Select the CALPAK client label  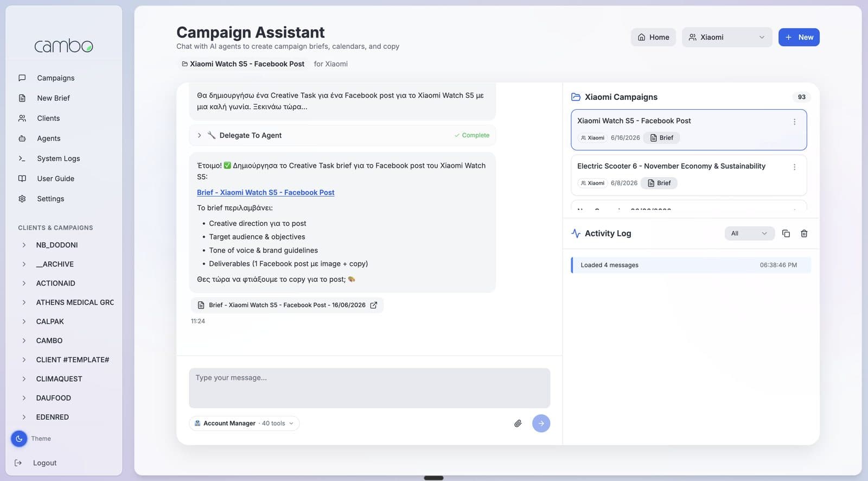click(50, 321)
